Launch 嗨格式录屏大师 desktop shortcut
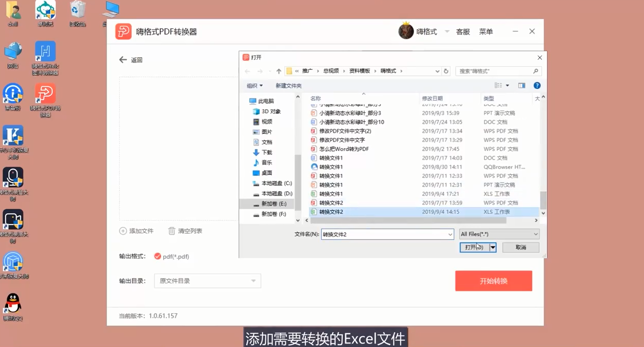The image size is (644, 347). [x=13, y=227]
